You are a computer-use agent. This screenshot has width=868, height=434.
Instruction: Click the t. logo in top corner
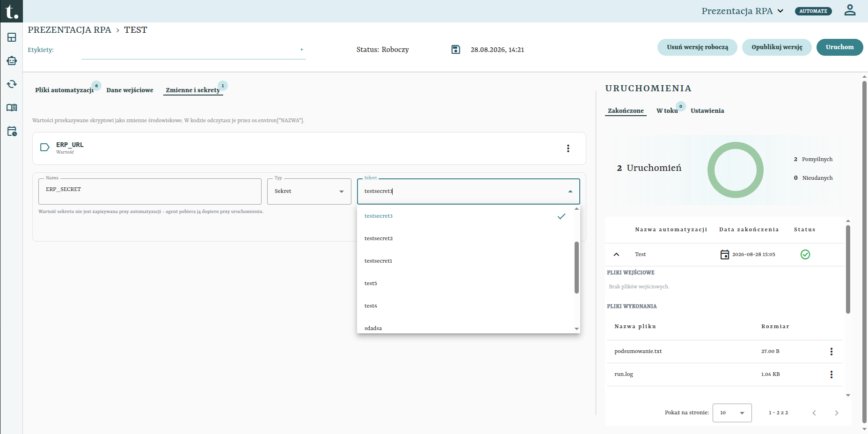[x=12, y=11]
